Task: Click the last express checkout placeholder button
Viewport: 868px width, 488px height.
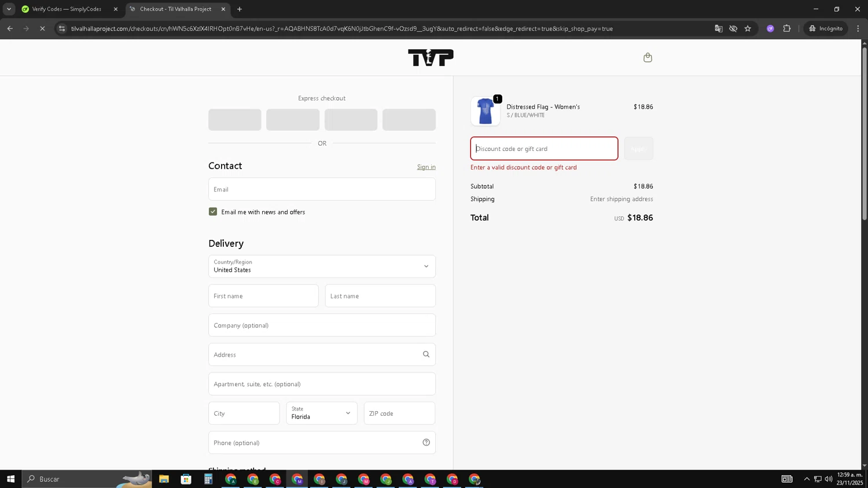Action: (409, 120)
